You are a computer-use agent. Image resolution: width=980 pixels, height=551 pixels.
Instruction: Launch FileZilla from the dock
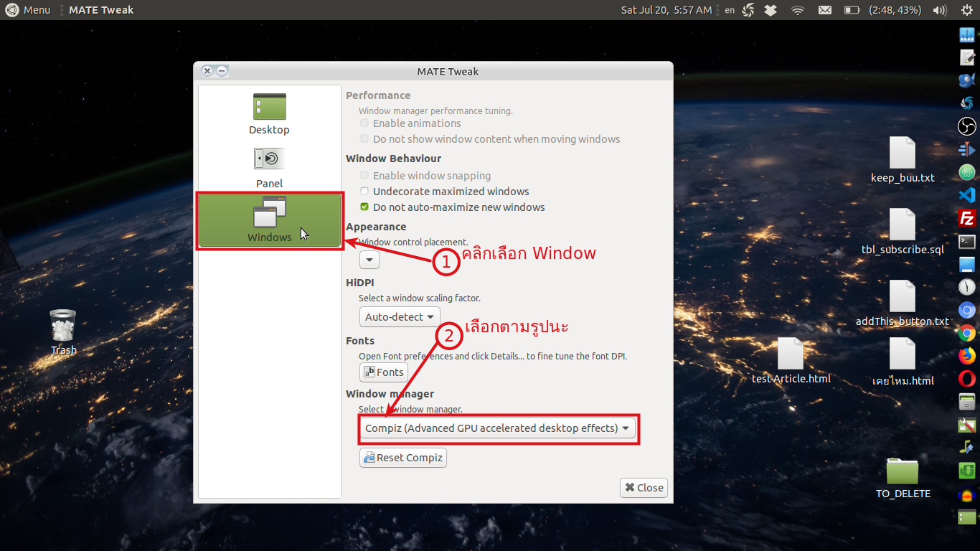pyautogui.click(x=966, y=218)
